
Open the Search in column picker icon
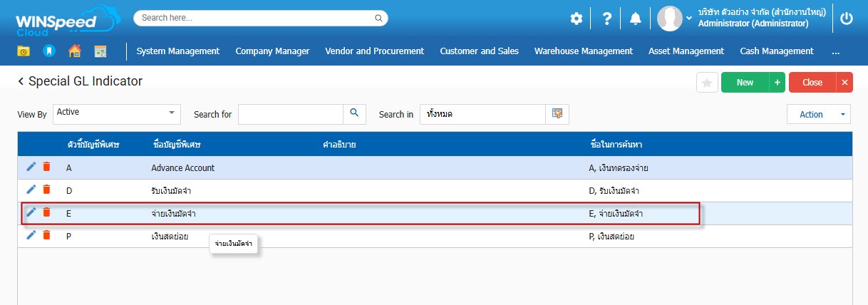[x=557, y=114]
